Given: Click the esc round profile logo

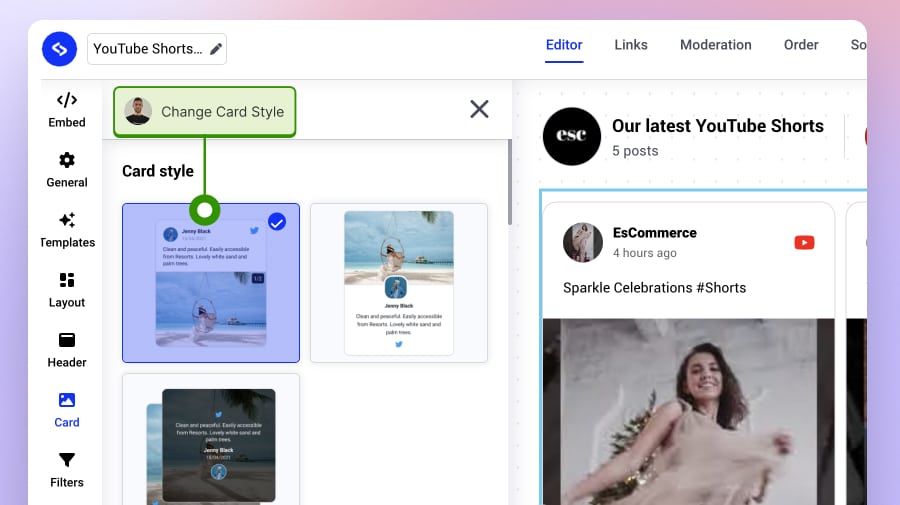Looking at the screenshot, I should 572,136.
